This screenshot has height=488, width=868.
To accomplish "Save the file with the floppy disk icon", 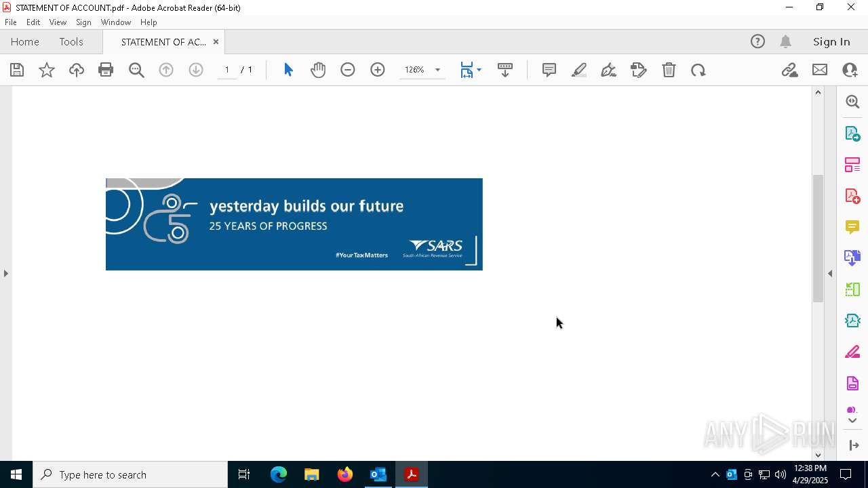I will click(x=17, y=70).
